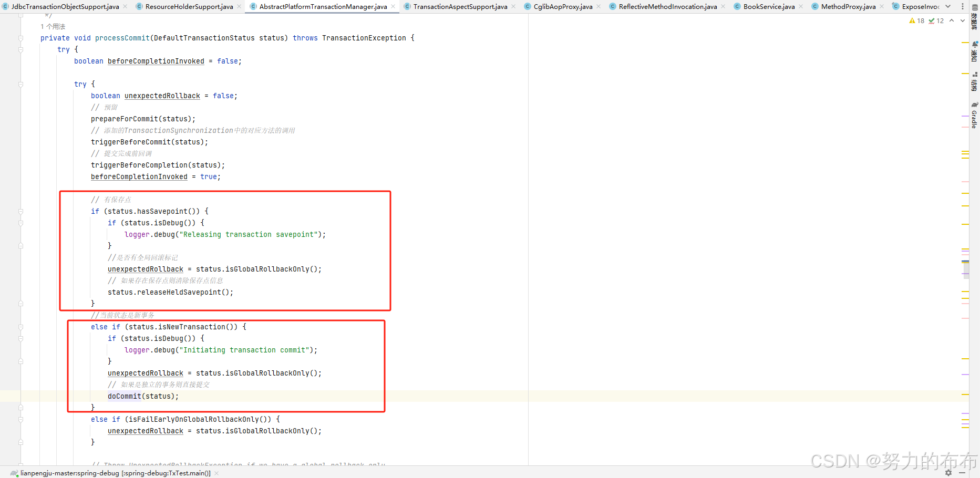The width and height of the screenshot is (980, 478).
Task: Close the MethodProxy.java tab
Action: (882, 6)
